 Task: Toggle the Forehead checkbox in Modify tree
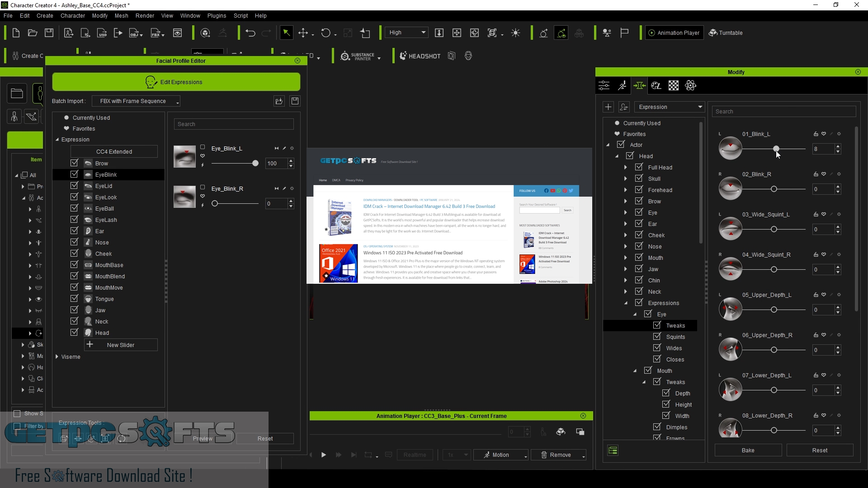(639, 190)
